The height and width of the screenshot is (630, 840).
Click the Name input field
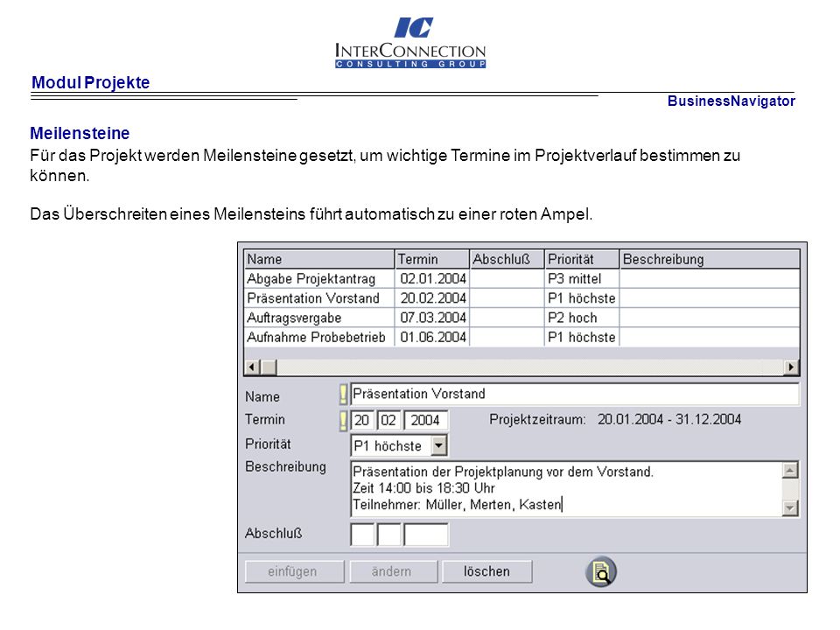point(575,395)
